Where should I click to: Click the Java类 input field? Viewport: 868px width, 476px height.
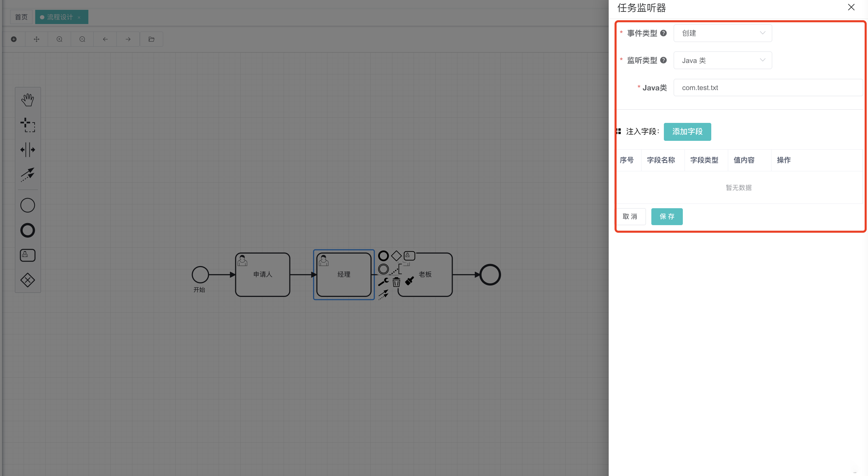point(768,88)
